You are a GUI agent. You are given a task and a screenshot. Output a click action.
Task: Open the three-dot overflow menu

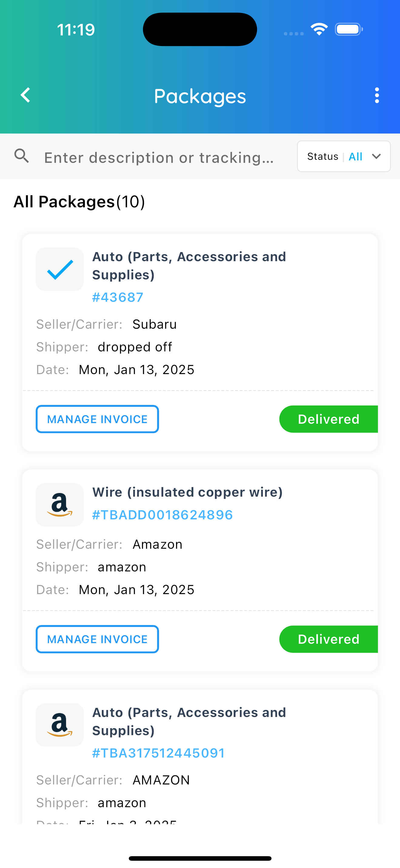point(377,95)
